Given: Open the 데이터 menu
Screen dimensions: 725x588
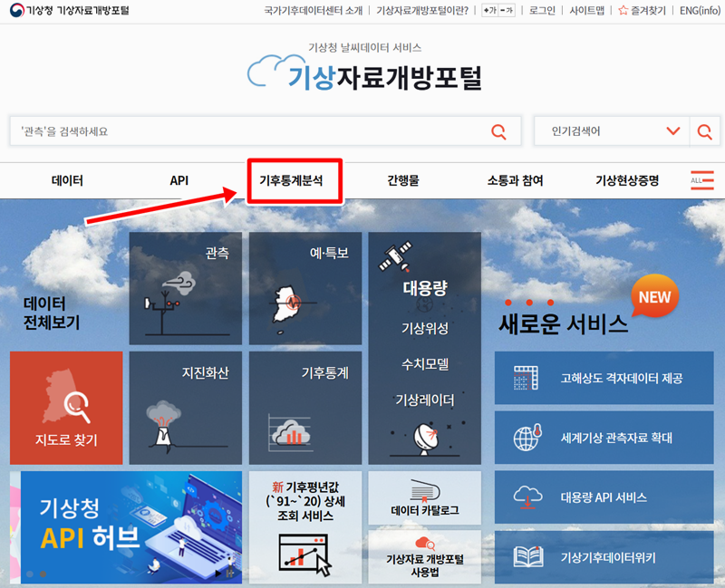Looking at the screenshot, I should [x=67, y=180].
